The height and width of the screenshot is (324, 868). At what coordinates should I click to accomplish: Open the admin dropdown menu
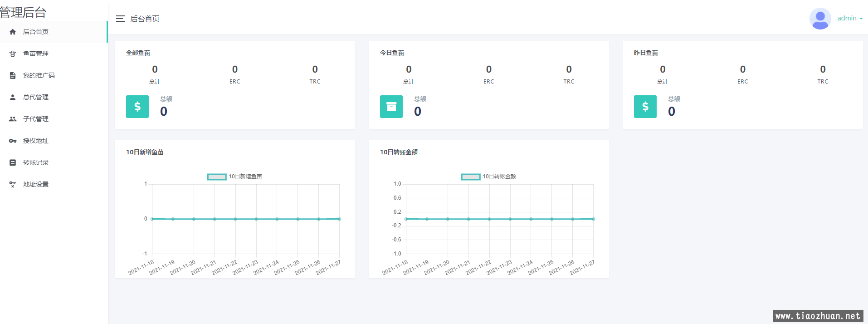click(850, 18)
